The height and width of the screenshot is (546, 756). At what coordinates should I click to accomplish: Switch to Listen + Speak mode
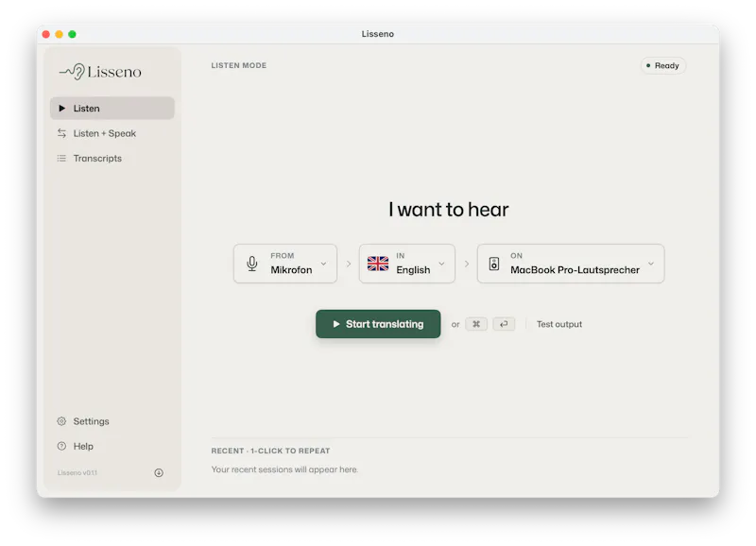(112, 133)
